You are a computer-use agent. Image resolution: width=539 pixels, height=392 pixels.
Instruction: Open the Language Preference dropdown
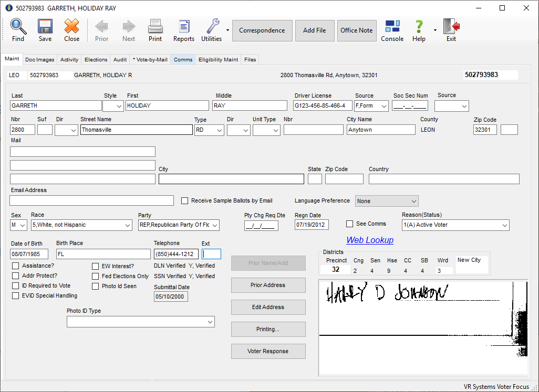pyautogui.click(x=387, y=201)
